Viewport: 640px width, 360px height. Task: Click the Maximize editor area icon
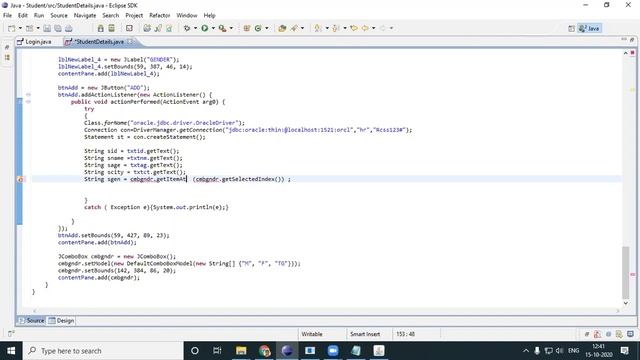632,40
